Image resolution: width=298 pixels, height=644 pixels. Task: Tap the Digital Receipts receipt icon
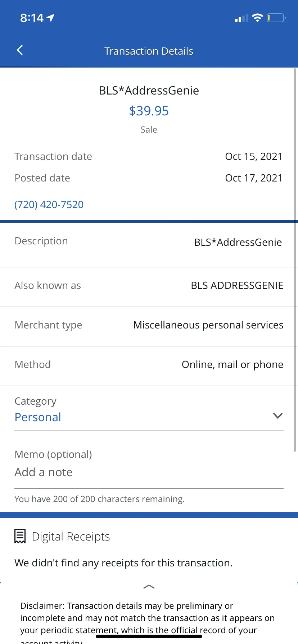pyautogui.click(x=20, y=536)
